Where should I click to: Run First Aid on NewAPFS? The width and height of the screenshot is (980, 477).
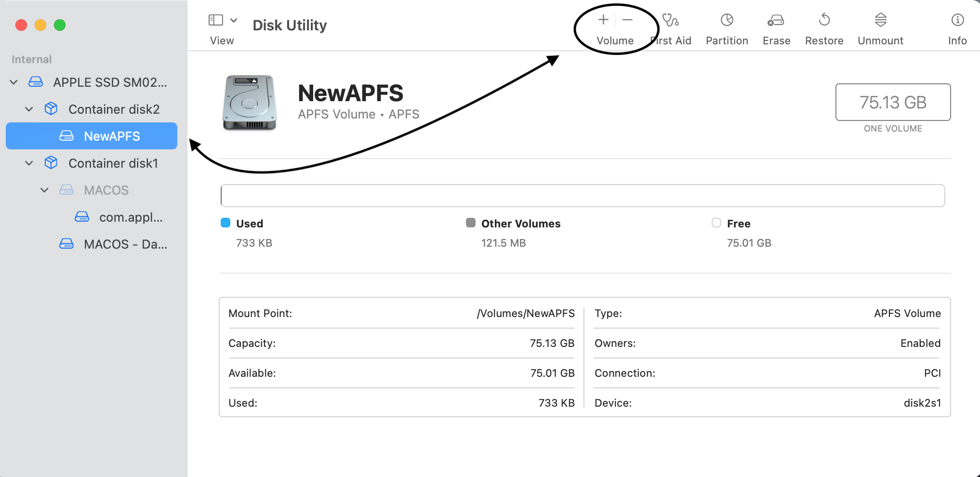click(x=671, y=20)
